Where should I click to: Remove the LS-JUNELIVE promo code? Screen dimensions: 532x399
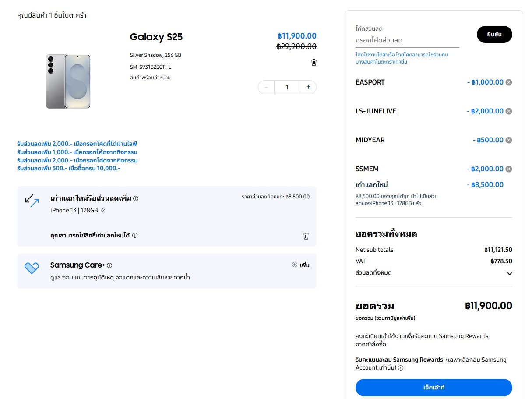(x=509, y=111)
